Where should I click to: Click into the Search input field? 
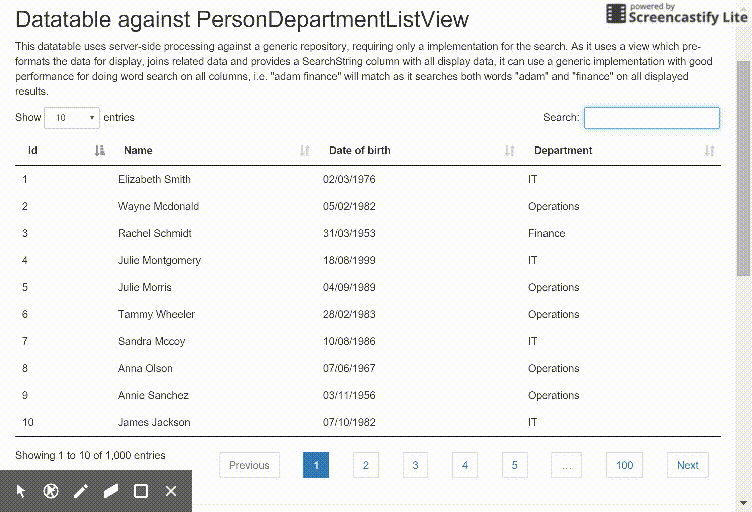[652, 118]
